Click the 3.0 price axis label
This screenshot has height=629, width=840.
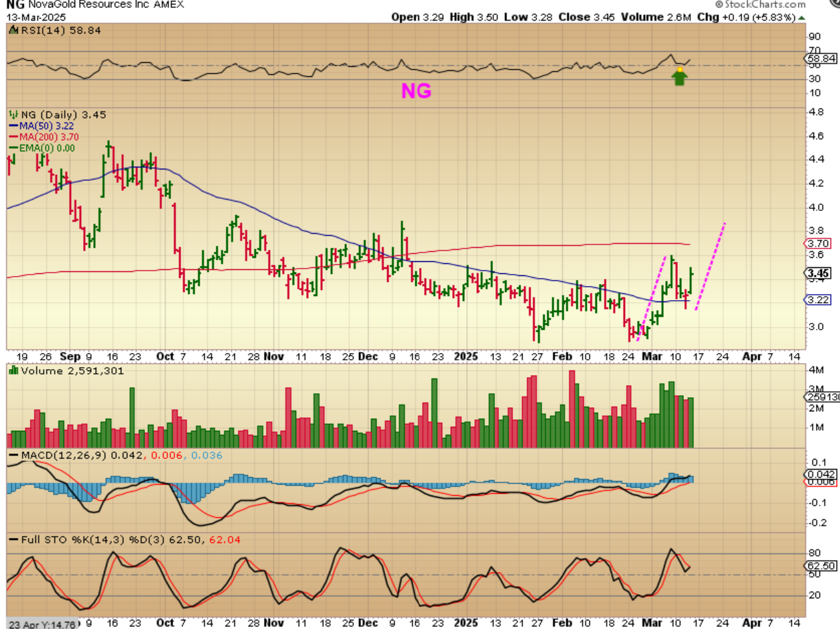point(816,327)
